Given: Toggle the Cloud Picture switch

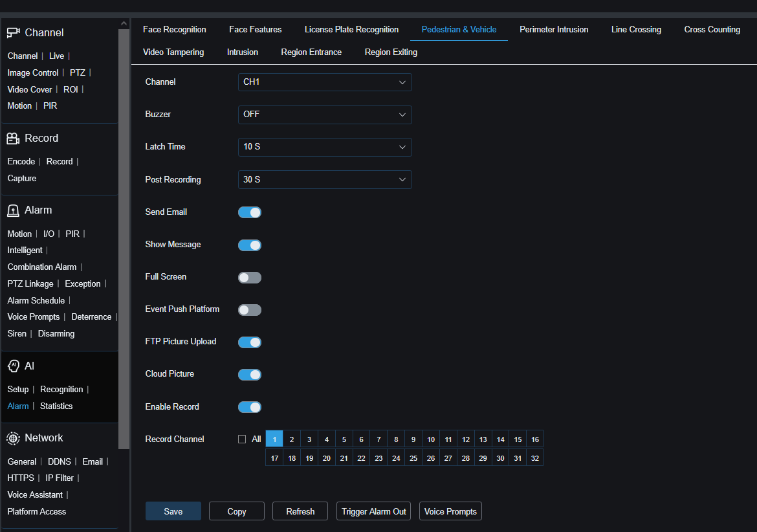Looking at the screenshot, I should click(250, 375).
